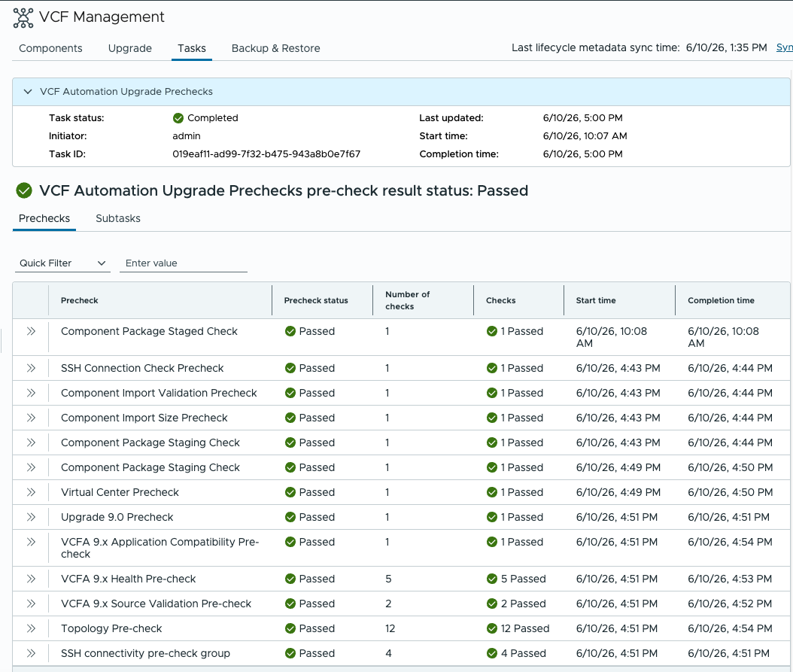Expand the Topology Pre-check row
793x672 pixels.
31,628
